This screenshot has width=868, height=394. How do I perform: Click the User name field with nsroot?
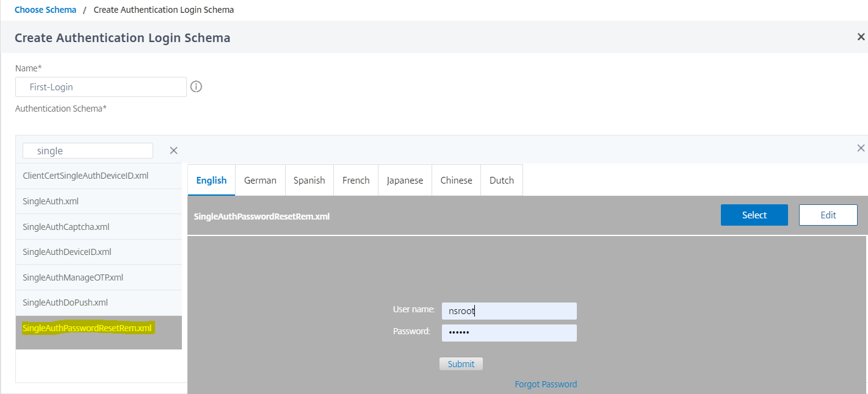tap(509, 311)
